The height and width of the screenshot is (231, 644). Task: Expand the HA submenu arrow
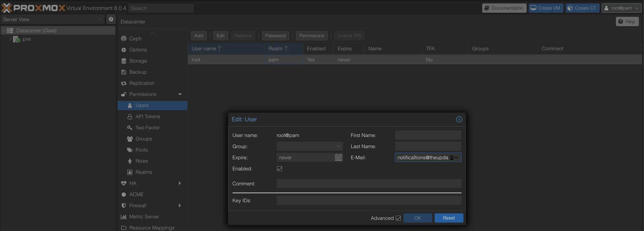179,183
